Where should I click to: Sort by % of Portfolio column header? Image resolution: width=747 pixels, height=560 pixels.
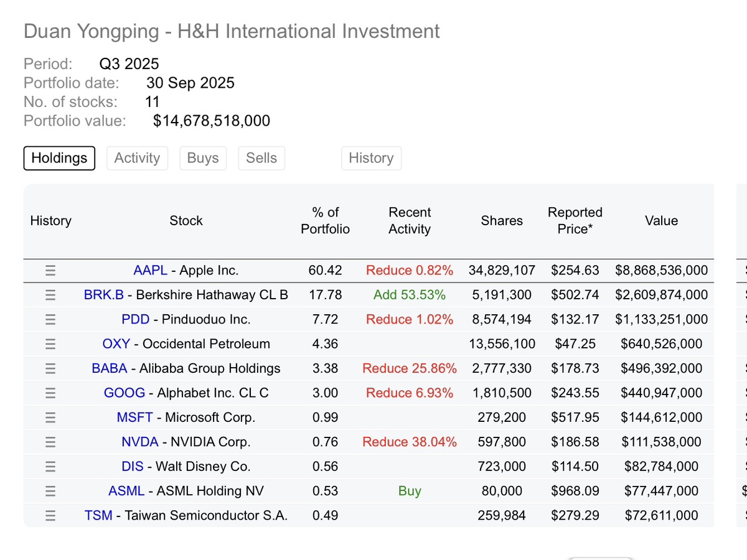click(325, 221)
